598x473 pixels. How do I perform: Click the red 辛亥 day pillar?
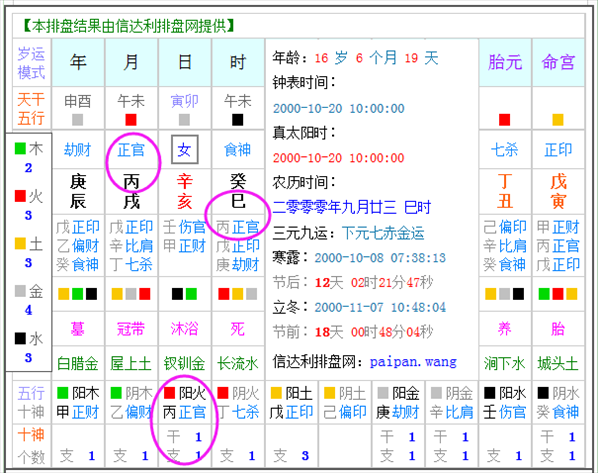185,191
